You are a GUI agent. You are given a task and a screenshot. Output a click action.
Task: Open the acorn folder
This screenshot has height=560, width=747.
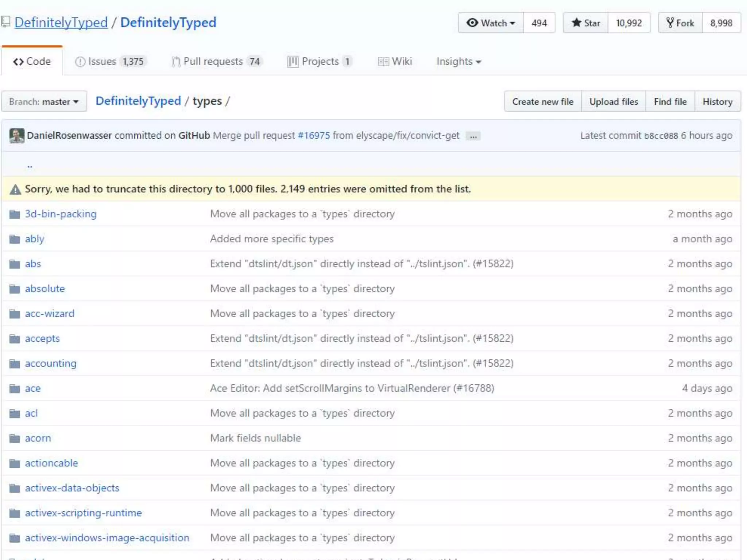(38, 438)
